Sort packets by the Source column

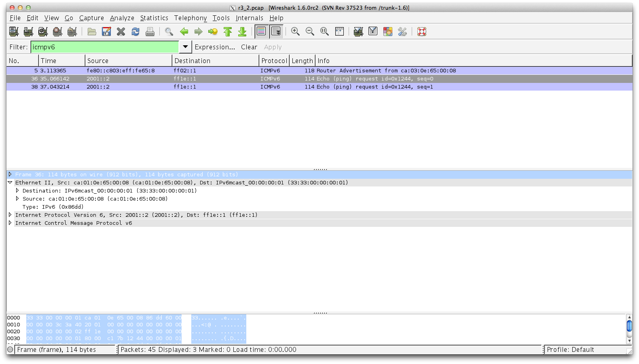(x=129, y=61)
